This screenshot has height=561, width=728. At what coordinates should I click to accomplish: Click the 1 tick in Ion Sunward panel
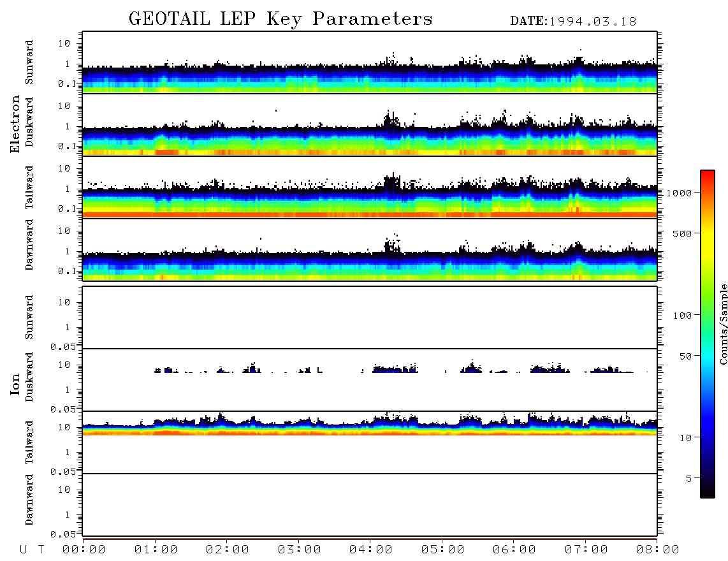(68, 328)
